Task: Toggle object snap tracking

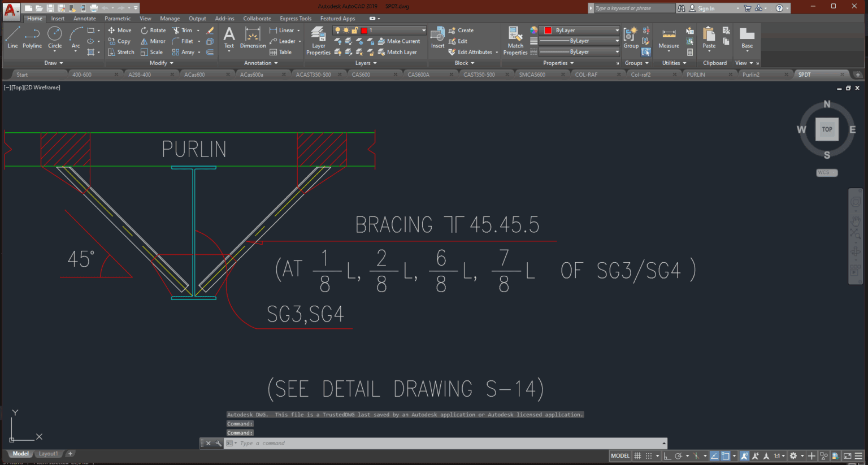Action: coord(714,455)
